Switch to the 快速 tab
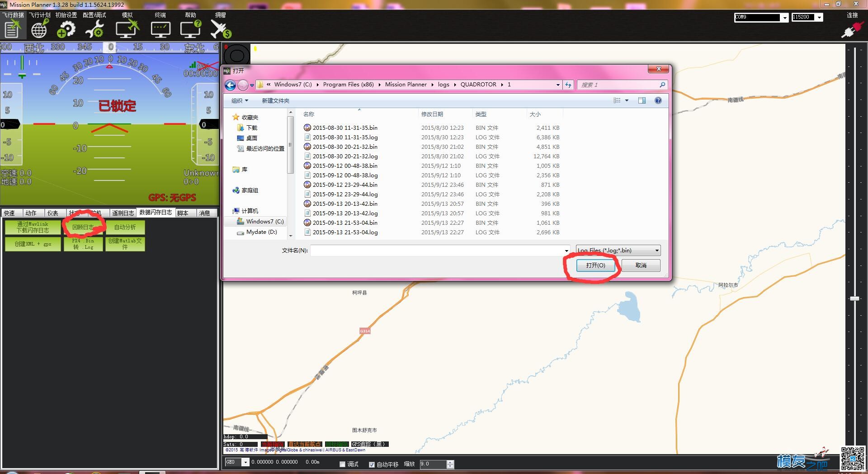This screenshot has width=868, height=474. pos(9,213)
